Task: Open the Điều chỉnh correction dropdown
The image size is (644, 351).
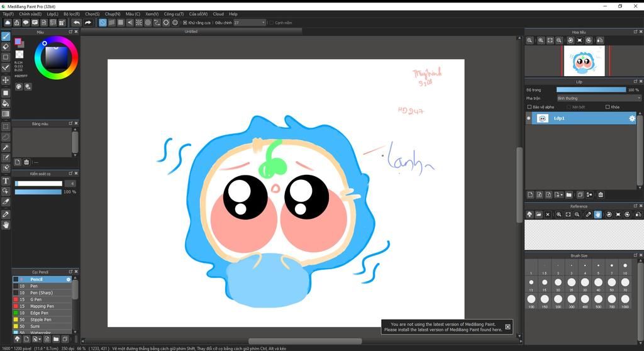Action: [x=250, y=23]
